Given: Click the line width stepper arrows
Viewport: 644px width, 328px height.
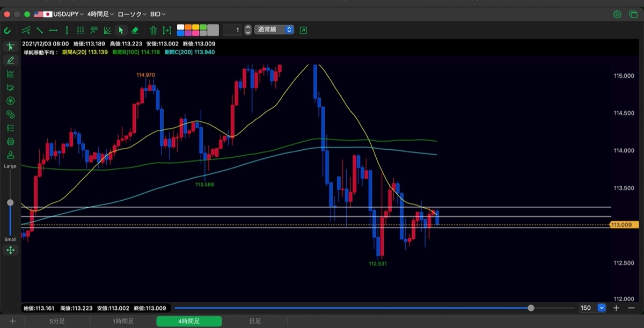Looking at the screenshot, I should [248, 30].
